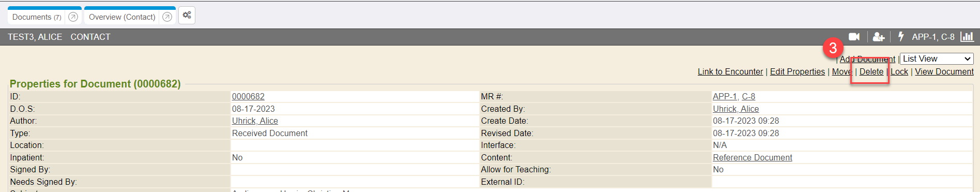Click Link to Encounter
This screenshot has height=192, width=980.
pos(730,71)
